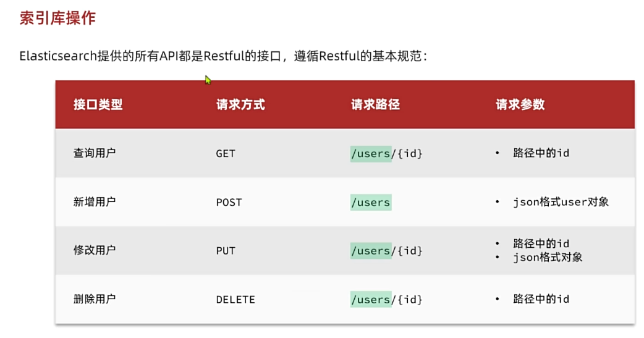Click /users/{id} path in the GET row
This screenshot has height=338, width=644.
(x=386, y=153)
